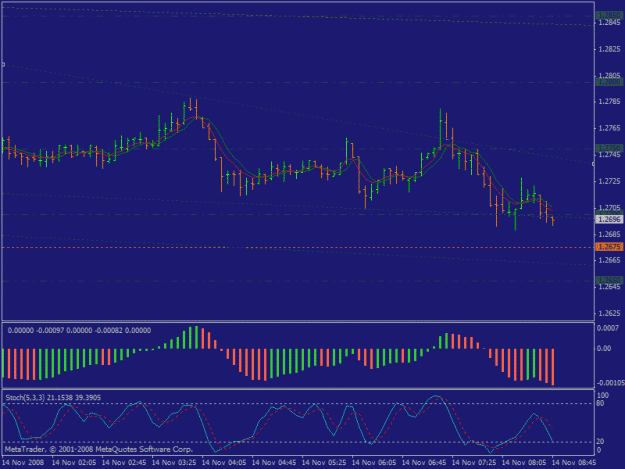Click the green 1.2650 level label
This screenshot has height=469, width=625.
pyautogui.click(x=609, y=280)
